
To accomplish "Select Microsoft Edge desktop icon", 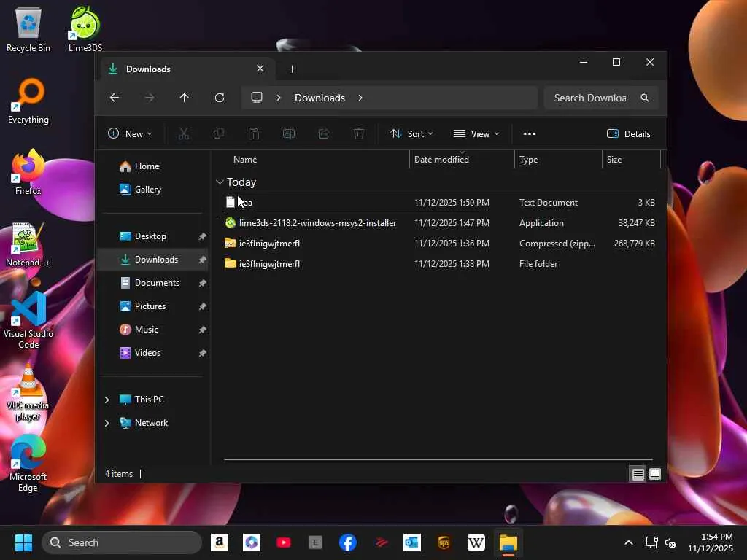I will (x=28, y=463).
